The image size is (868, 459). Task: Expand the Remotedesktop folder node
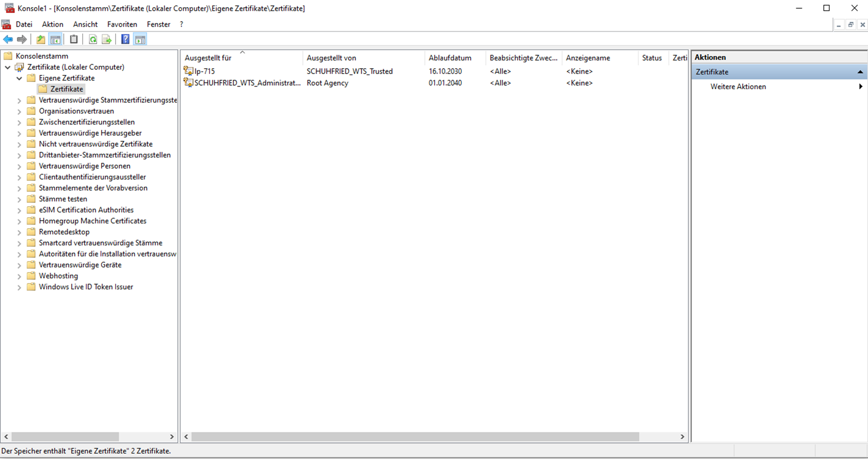[x=19, y=232]
